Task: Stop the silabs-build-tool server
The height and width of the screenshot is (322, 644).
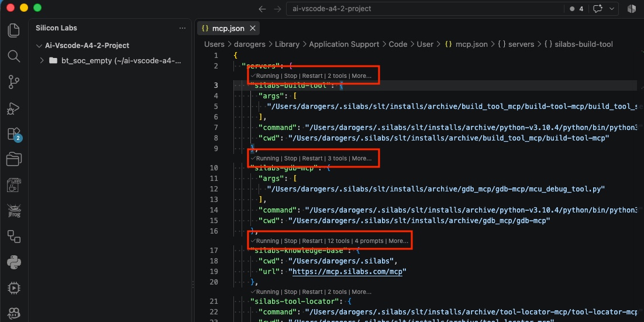Action: click(x=290, y=76)
